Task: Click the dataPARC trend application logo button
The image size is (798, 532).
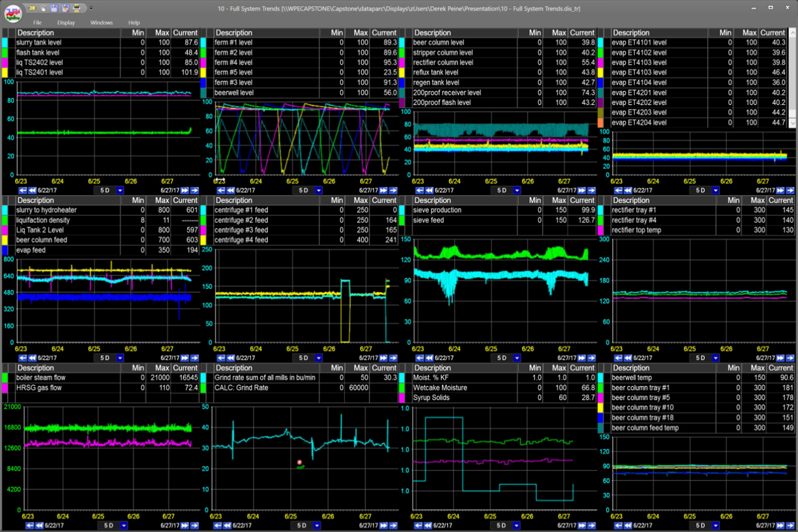Action: coord(13,14)
